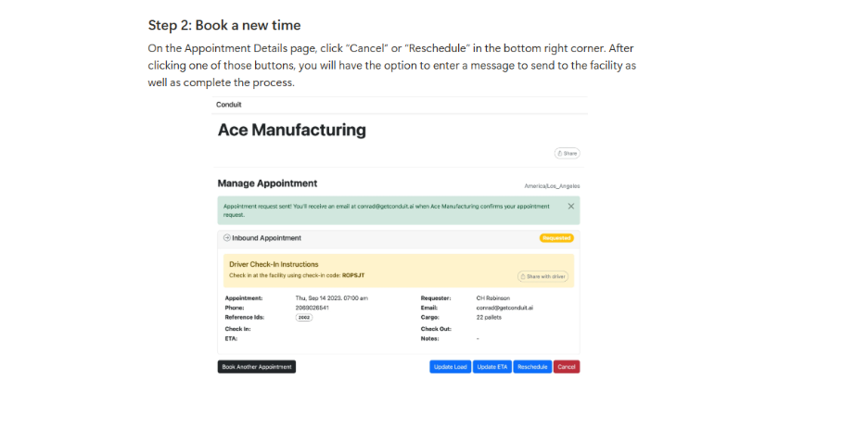Click the Ace Manufacturing heading
868x442 pixels.
(x=291, y=131)
